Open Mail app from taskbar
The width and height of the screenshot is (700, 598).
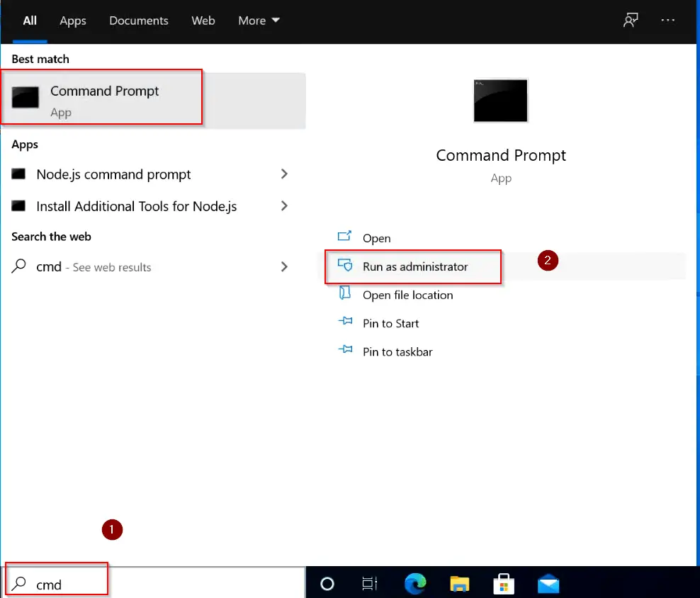548,584
